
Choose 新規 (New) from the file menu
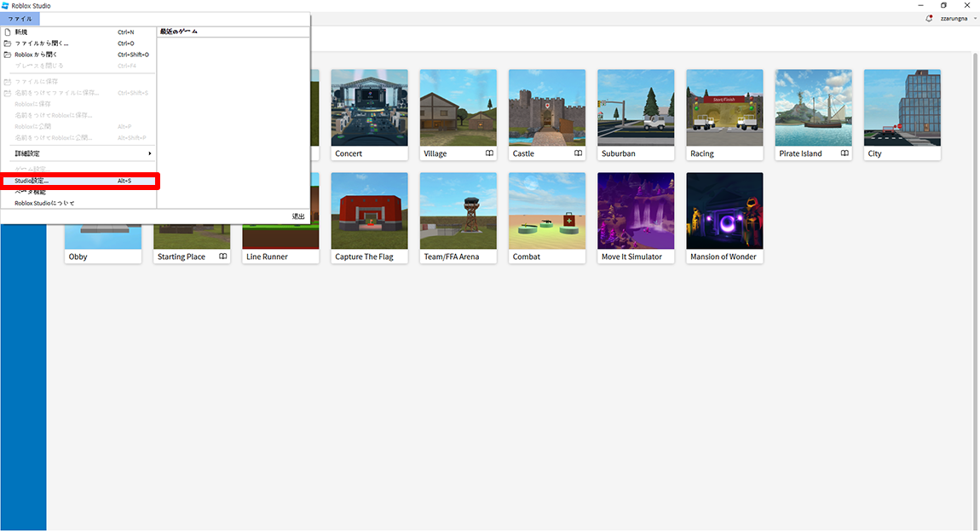[78, 32]
